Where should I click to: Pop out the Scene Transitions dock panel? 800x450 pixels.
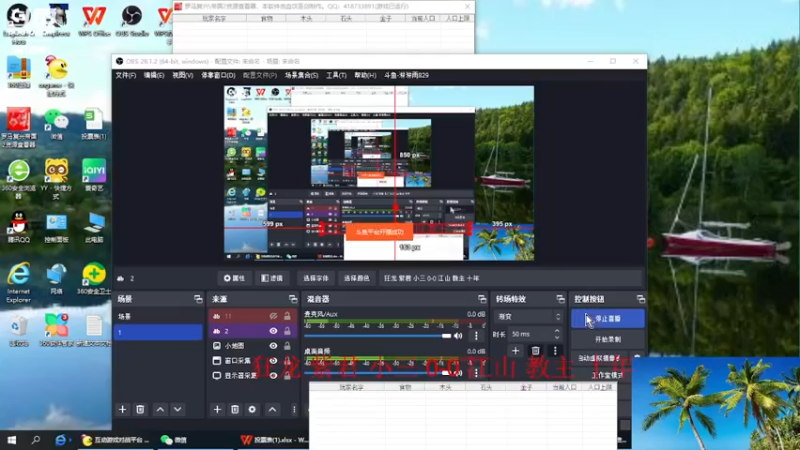coord(561,299)
